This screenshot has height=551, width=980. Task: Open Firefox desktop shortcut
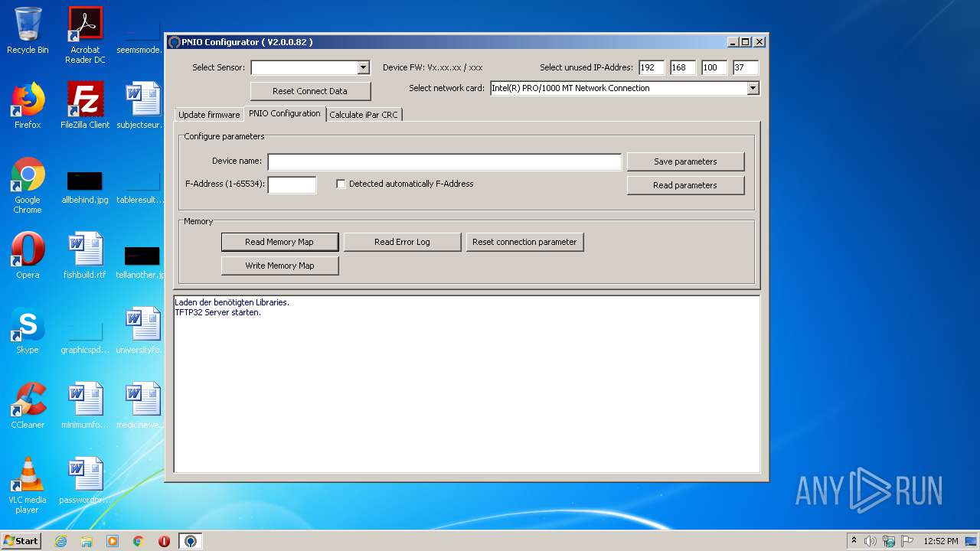(x=28, y=106)
